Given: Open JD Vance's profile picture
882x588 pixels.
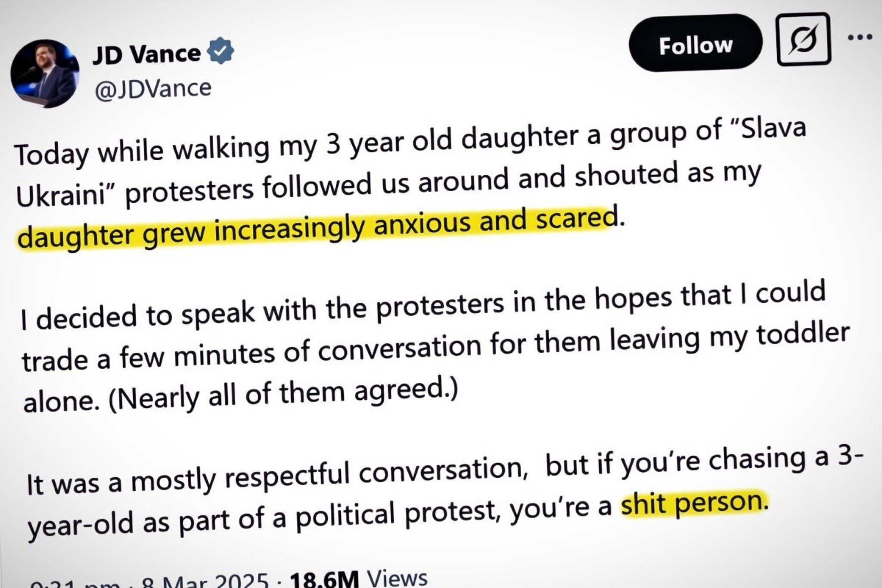Looking at the screenshot, I should pyautogui.click(x=45, y=74).
